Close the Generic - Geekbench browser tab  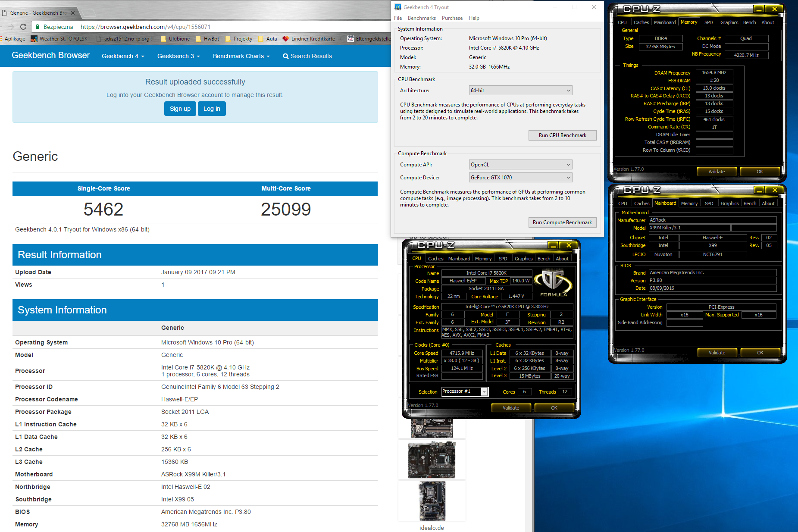73,13
